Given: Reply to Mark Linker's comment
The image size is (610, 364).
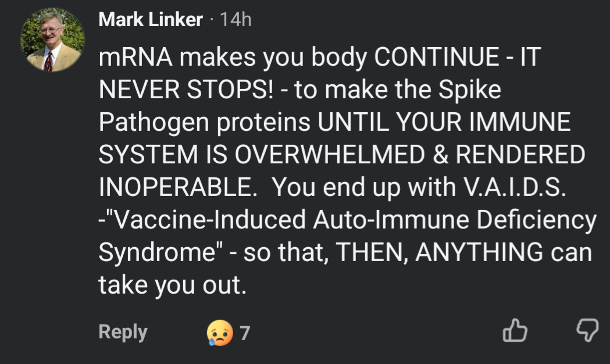Looking at the screenshot, I should pyautogui.click(x=123, y=333).
